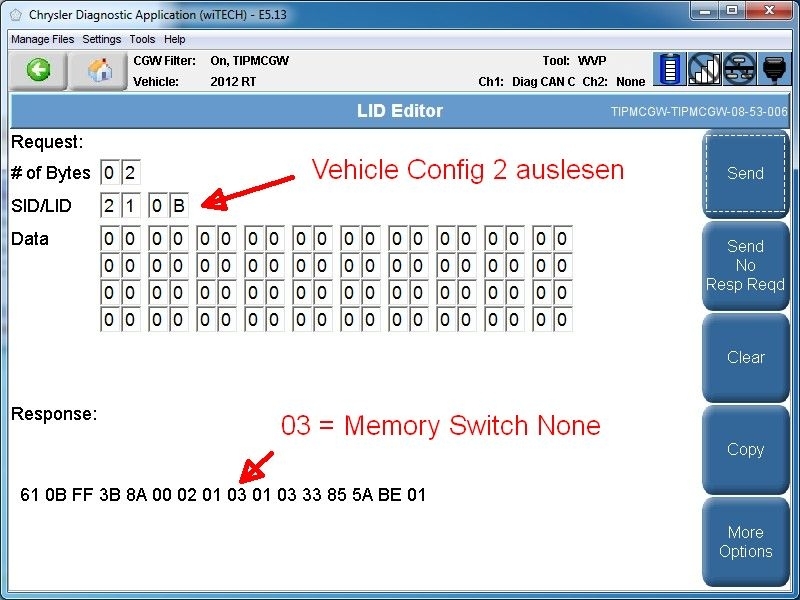Image resolution: width=800 pixels, height=600 pixels.
Task: Go to the home screen icon
Action: [x=99, y=70]
